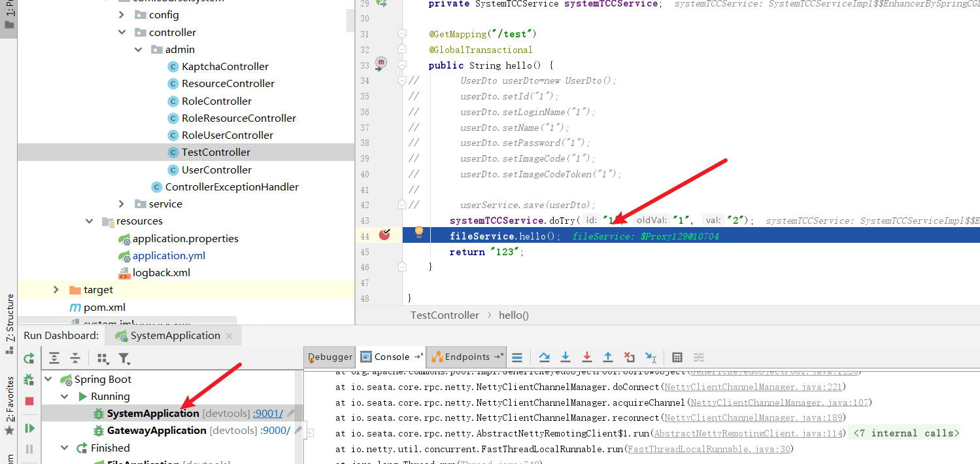The image size is (980, 464).
Task: Open the Evaluate Expression calculator icon
Action: point(677,357)
